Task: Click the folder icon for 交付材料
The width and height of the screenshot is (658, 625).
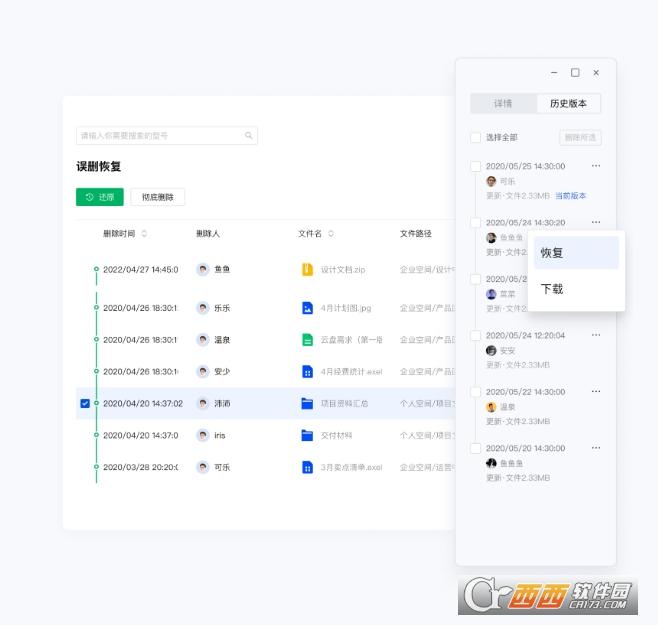Action: pos(307,435)
